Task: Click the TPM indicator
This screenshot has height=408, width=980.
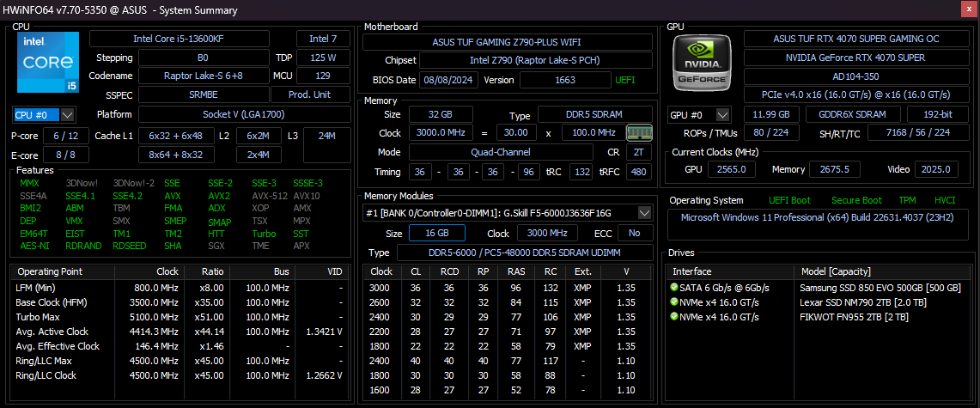Action: coord(908,200)
